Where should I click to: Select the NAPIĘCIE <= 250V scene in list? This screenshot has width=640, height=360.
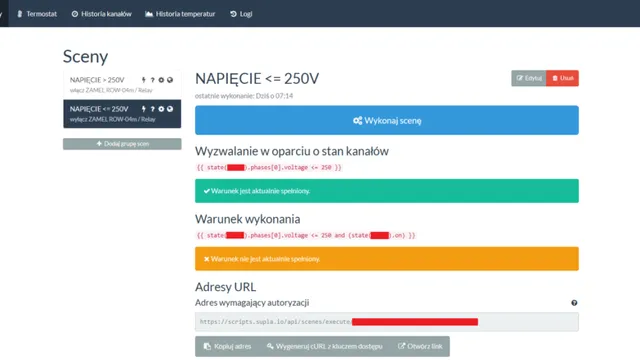point(122,114)
